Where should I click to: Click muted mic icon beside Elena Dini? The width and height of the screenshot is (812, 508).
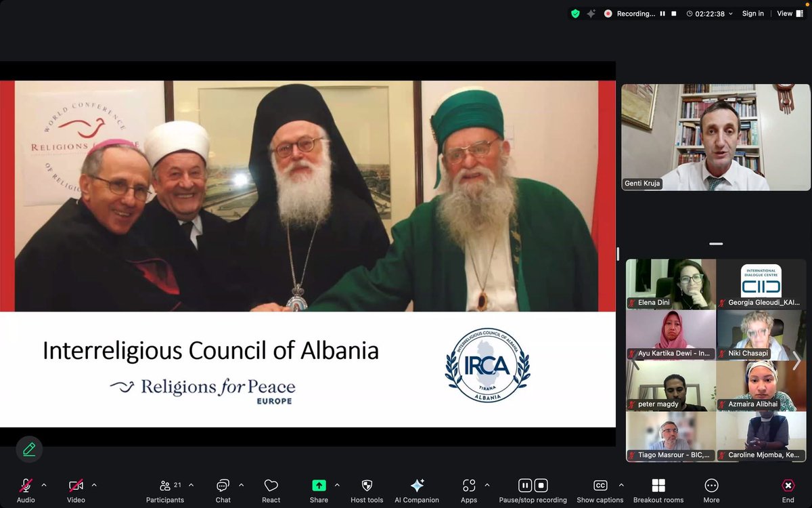pos(632,302)
